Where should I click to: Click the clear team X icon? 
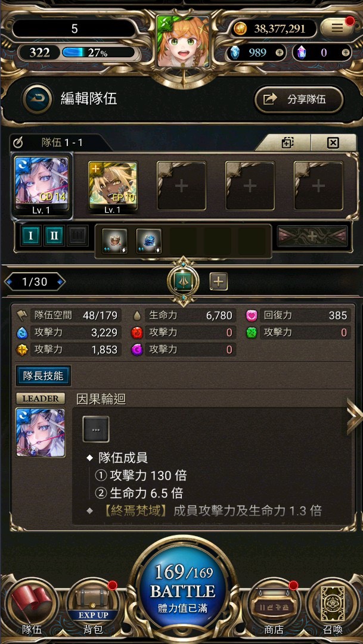333,143
